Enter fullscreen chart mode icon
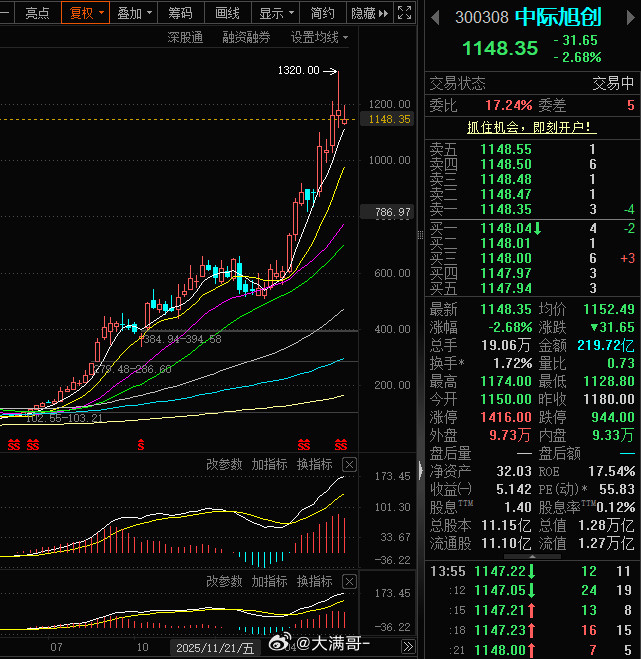 [x=404, y=13]
